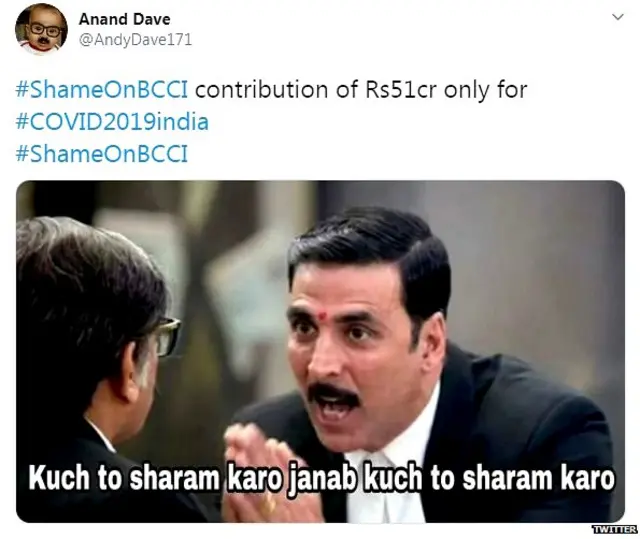Click the red tilak on man's forehead
640x539 pixels.
coord(322,316)
